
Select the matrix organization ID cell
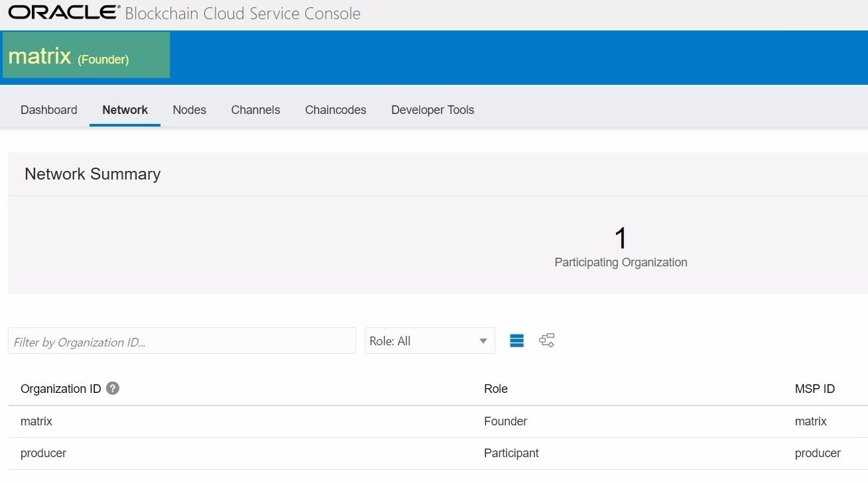[x=36, y=421]
